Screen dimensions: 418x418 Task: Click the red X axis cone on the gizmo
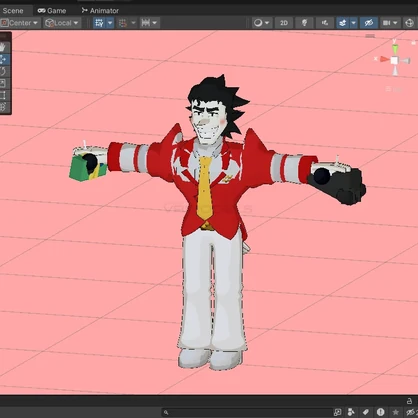click(x=384, y=59)
